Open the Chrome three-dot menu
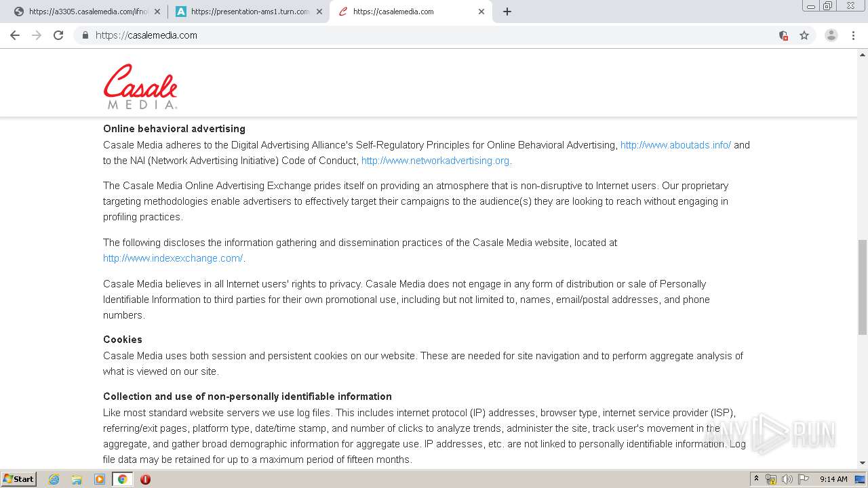The width and height of the screenshot is (868, 488). pyautogui.click(x=853, y=35)
